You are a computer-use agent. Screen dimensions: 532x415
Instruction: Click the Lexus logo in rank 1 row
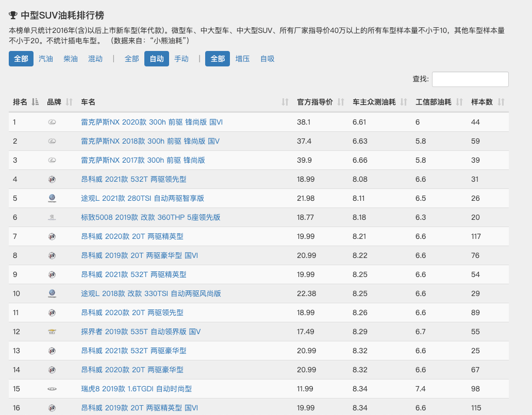coord(52,122)
